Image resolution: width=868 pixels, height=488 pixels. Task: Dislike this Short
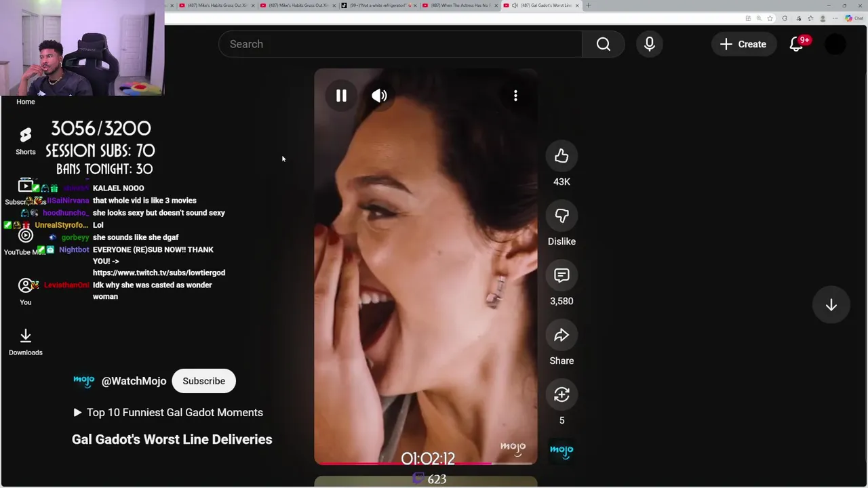point(561,216)
